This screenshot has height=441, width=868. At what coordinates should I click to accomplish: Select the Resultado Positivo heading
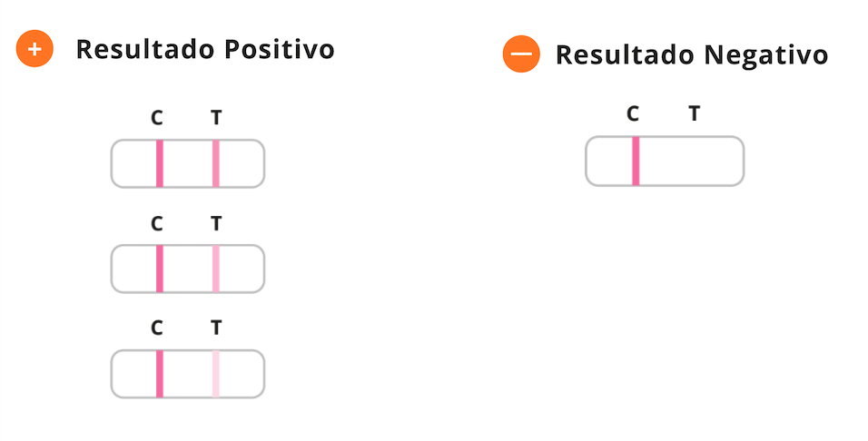click(x=205, y=50)
